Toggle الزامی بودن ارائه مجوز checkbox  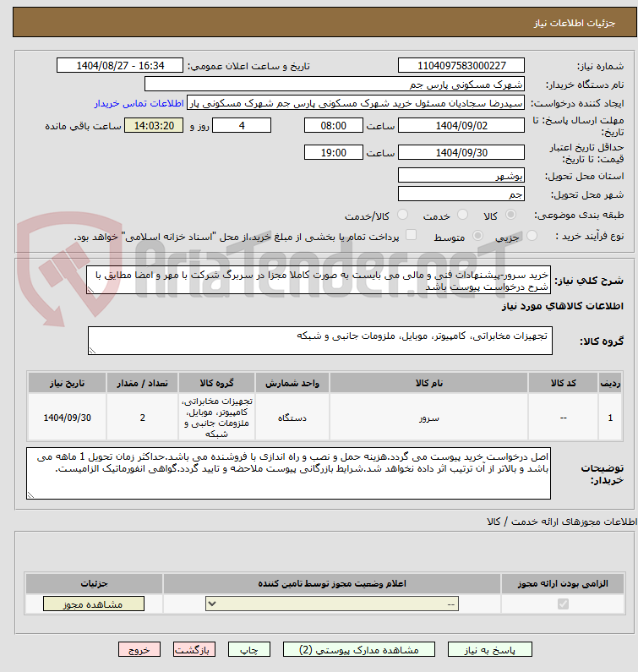[x=563, y=604]
